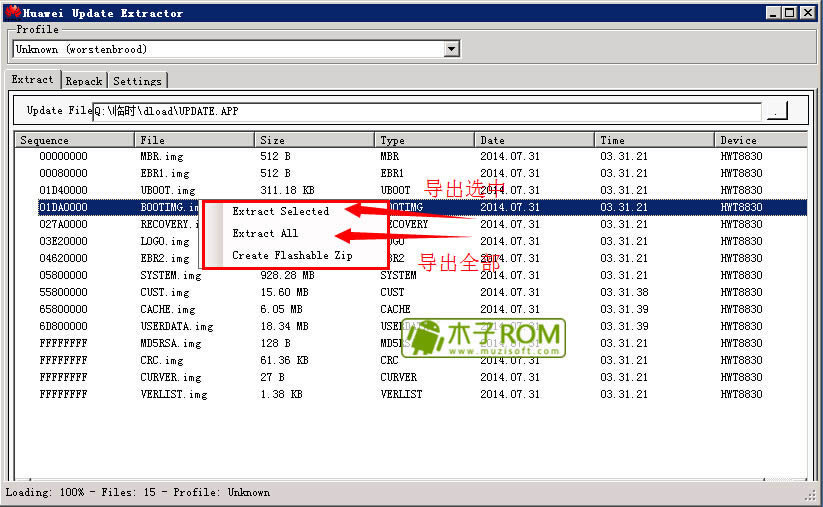
Task: Select the Extract tab
Action: tap(32, 80)
